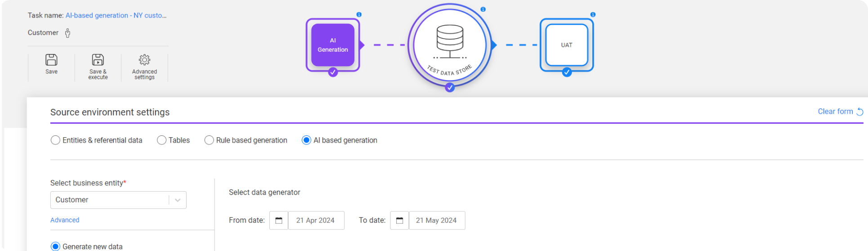Select Generate new data radio button
Viewport: 868px width, 251px height.
pos(55,247)
